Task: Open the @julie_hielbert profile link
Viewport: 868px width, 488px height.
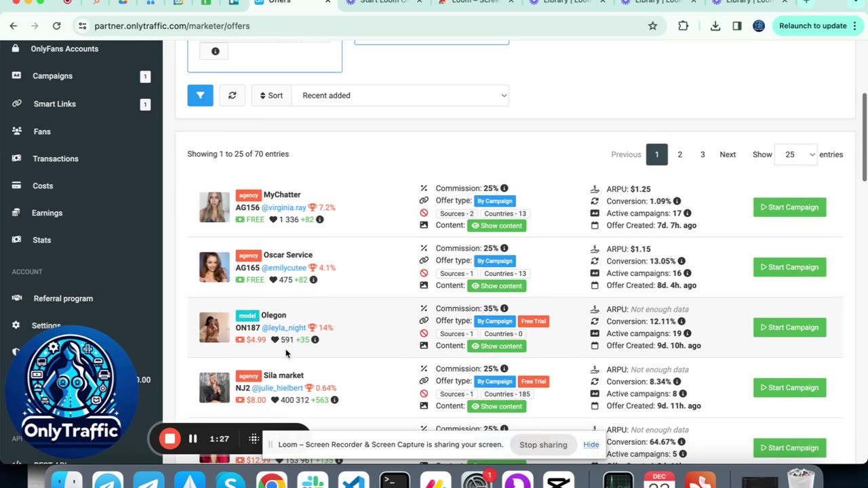Action: click(x=277, y=388)
